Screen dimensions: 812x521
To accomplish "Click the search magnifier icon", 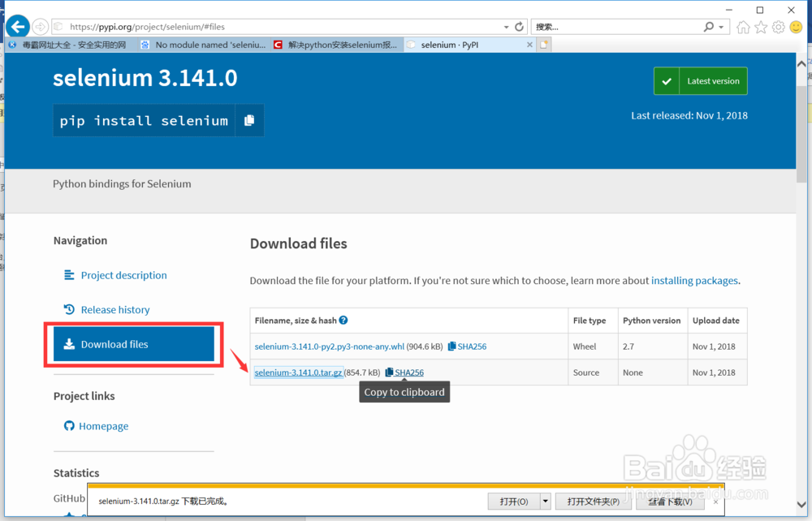I will tap(708, 27).
